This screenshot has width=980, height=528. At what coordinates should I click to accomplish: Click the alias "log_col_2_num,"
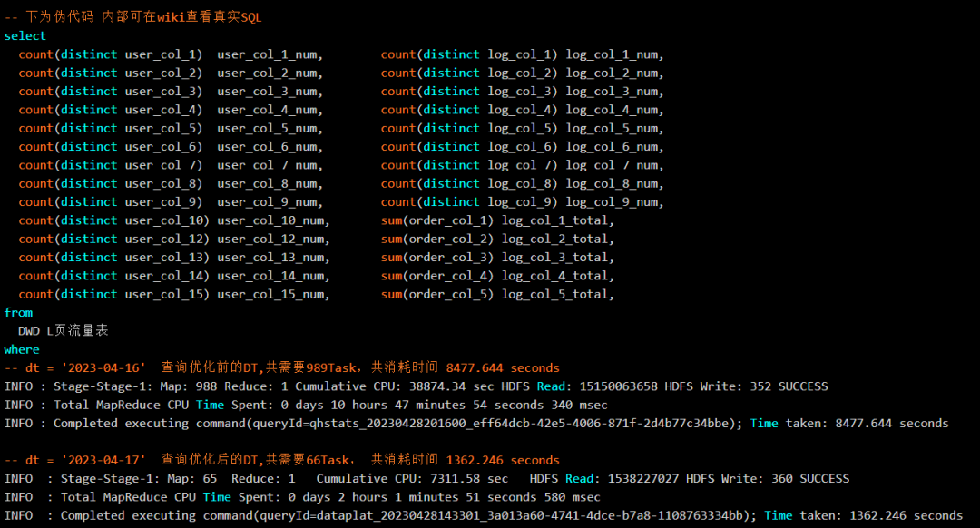[615, 73]
